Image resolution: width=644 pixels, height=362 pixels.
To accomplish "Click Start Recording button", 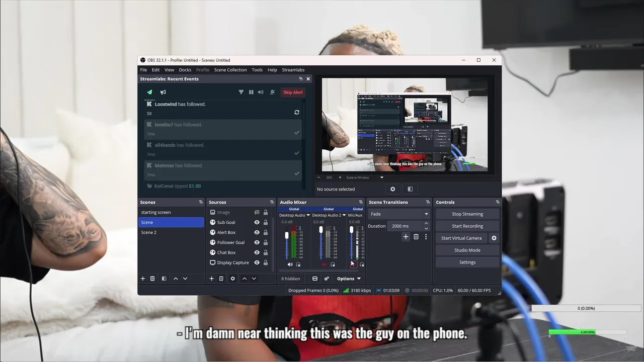I will point(467,226).
